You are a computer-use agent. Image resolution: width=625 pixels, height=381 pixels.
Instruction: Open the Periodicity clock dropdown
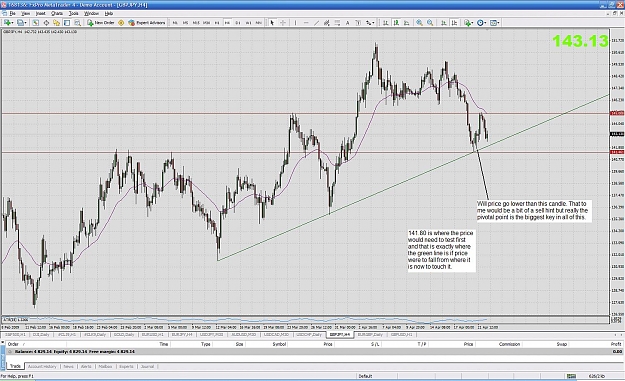click(482, 23)
